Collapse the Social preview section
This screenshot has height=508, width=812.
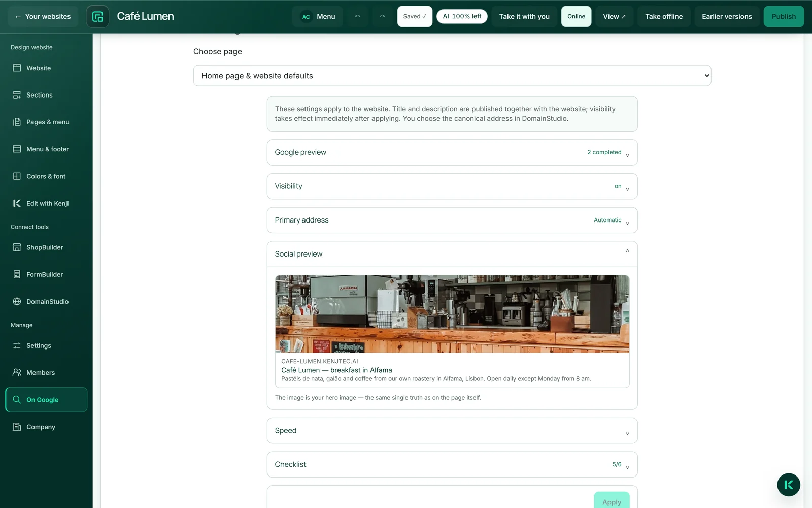click(452, 254)
